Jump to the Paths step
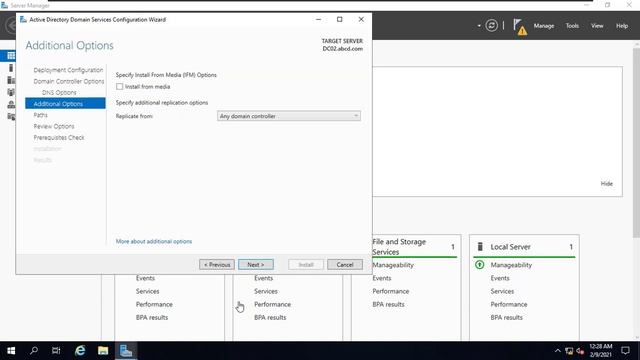 click(40, 115)
